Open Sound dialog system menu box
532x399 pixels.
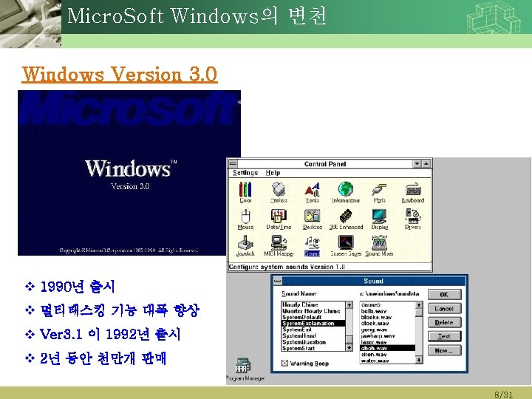tap(278, 281)
